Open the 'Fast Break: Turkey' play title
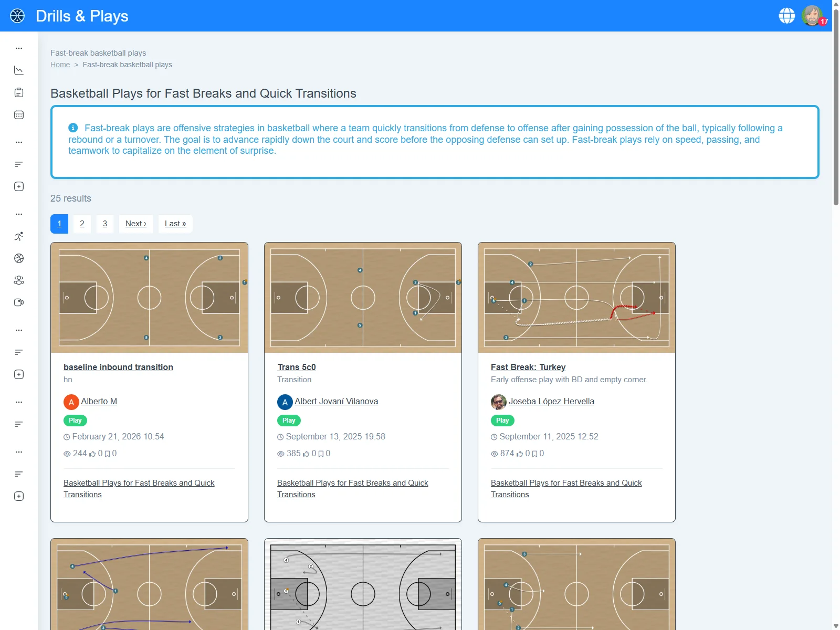 tap(528, 367)
